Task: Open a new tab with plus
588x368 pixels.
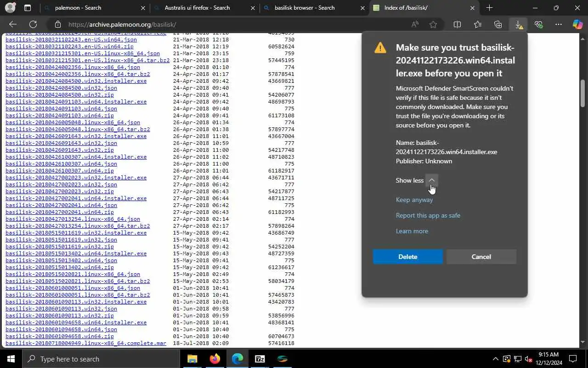Action: (x=489, y=8)
